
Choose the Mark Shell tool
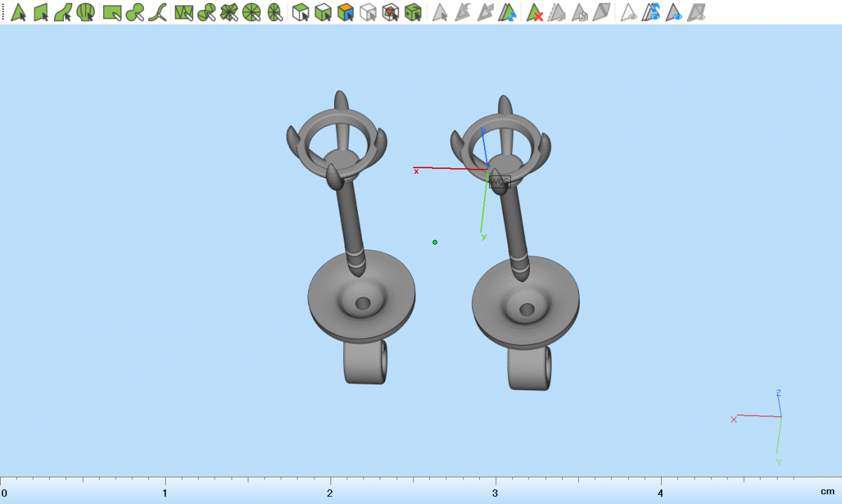click(86, 12)
